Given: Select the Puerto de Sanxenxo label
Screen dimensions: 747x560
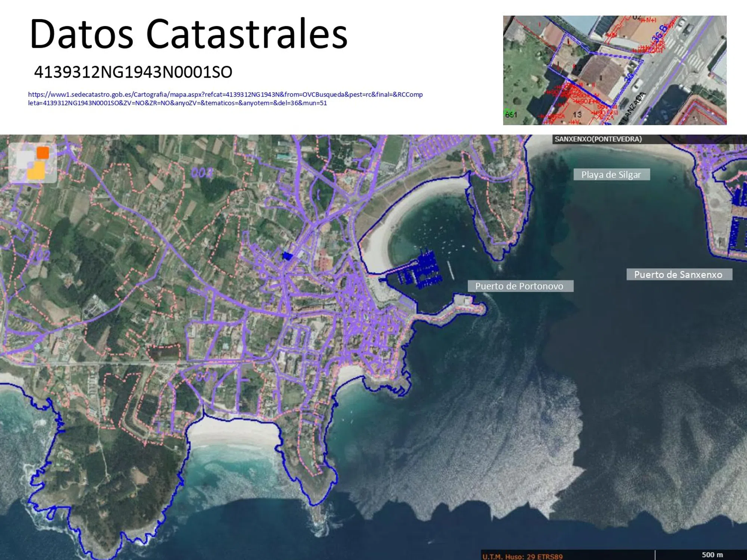Looking at the screenshot, I should [679, 274].
